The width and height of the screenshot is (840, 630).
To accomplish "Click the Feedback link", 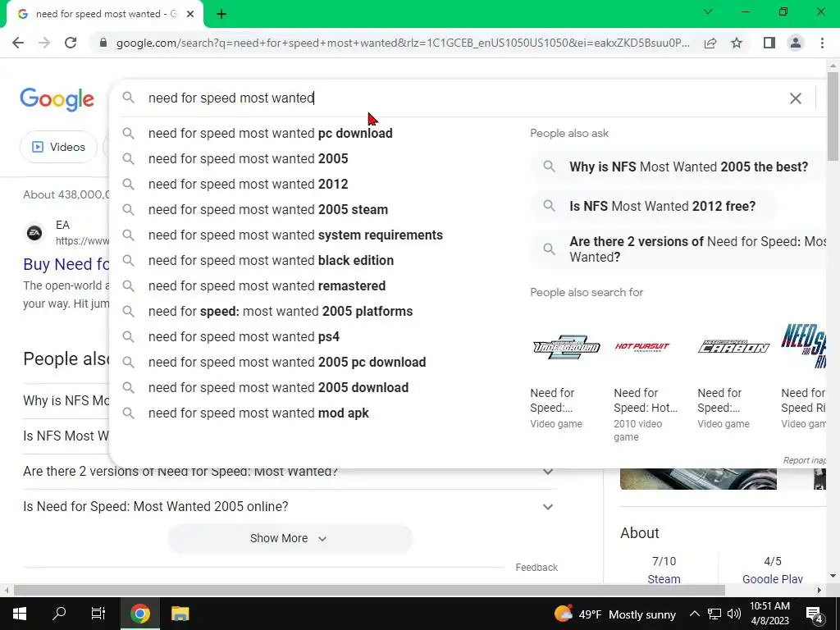I will coord(536,568).
